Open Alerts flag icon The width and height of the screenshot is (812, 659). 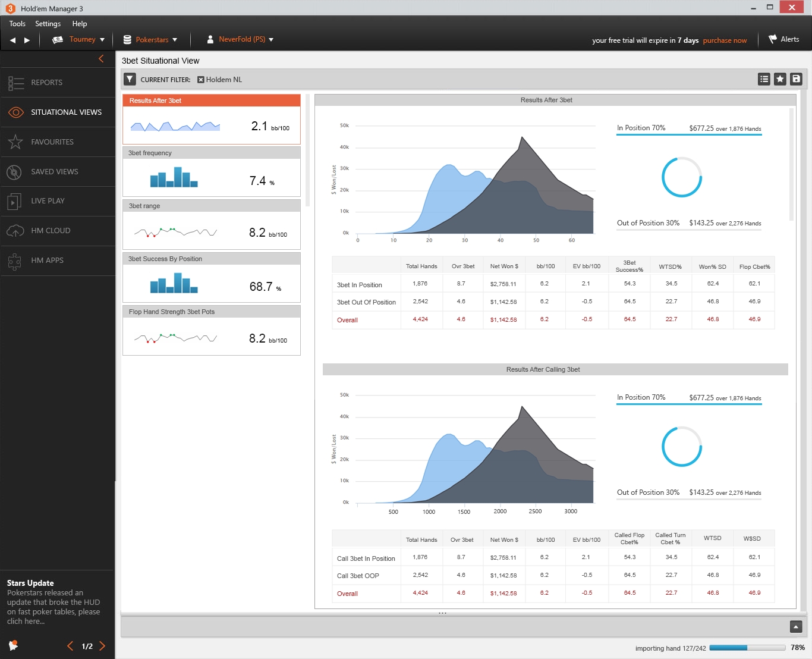(x=773, y=39)
